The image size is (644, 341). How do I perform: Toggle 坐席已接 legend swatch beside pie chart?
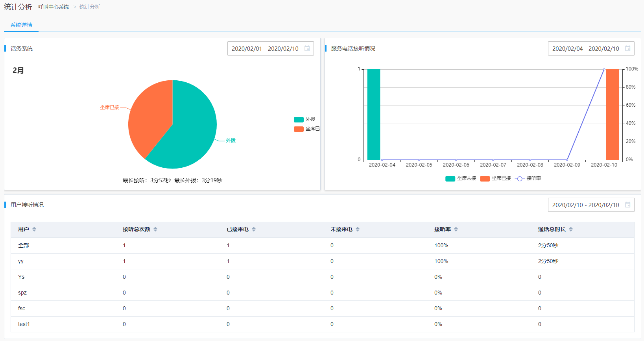coord(299,129)
